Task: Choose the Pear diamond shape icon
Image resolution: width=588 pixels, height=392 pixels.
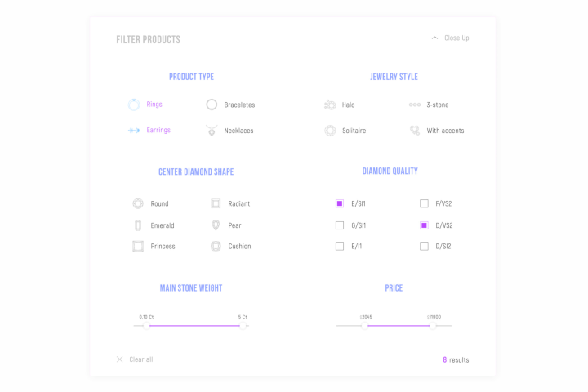Action: [x=216, y=225]
